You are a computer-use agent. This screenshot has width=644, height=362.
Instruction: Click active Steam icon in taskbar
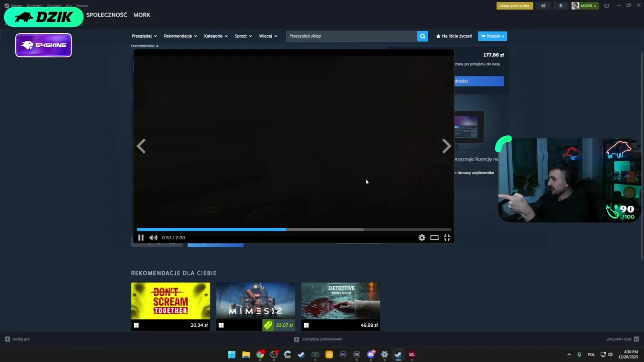click(398, 354)
